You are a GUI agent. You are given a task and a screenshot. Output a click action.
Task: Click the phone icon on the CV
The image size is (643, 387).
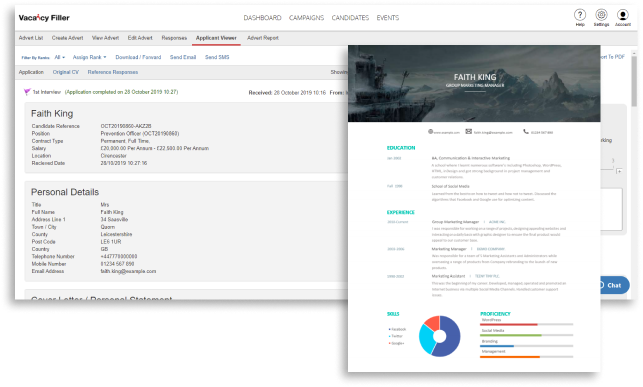click(526, 132)
